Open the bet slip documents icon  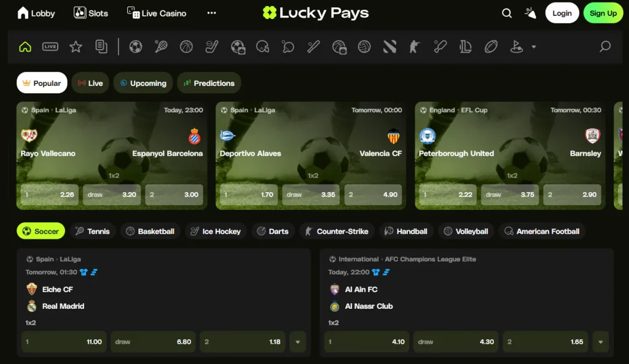pyautogui.click(x=101, y=47)
